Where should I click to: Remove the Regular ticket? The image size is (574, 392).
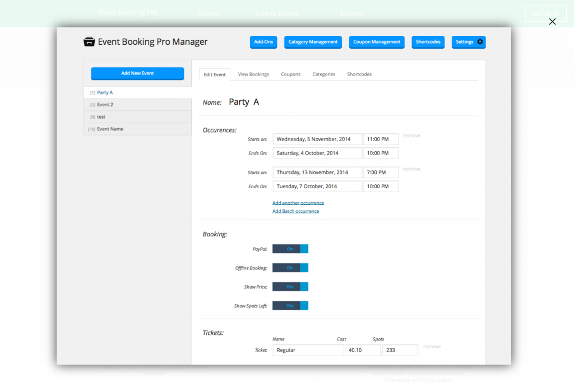[432, 347]
